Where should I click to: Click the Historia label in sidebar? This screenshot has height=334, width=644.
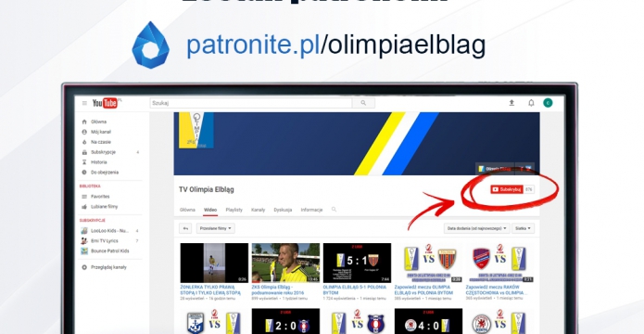(99, 162)
